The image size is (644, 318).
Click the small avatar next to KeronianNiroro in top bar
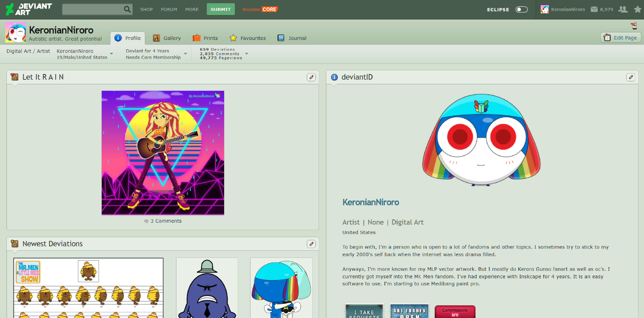[x=545, y=9]
